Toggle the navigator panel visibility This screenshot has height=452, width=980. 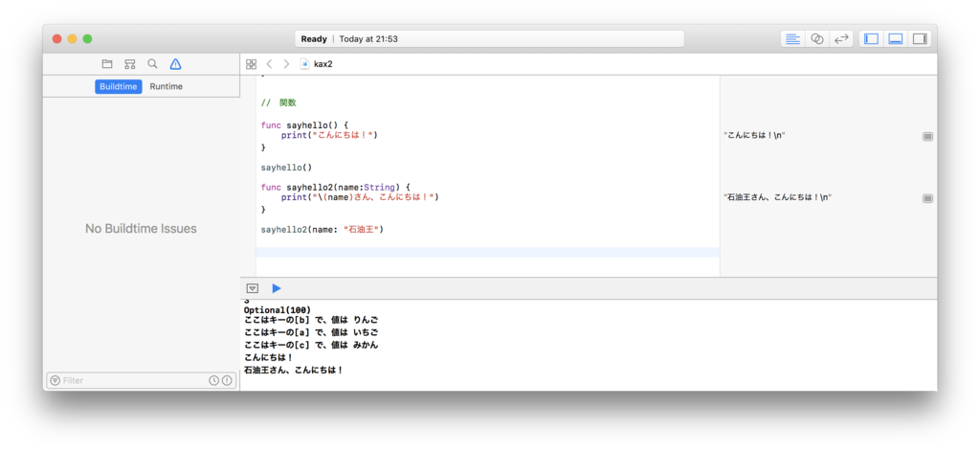click(871, 38)
